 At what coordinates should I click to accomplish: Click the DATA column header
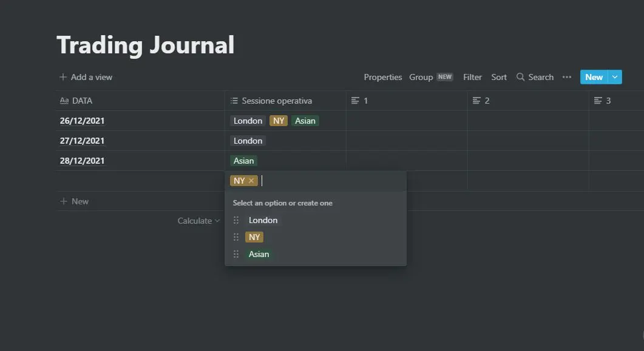(x=140, y=101)
